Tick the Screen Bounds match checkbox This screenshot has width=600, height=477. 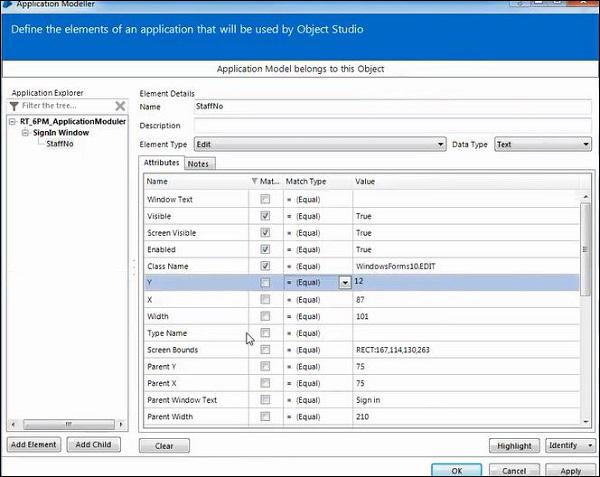click(x=265, y=349)
